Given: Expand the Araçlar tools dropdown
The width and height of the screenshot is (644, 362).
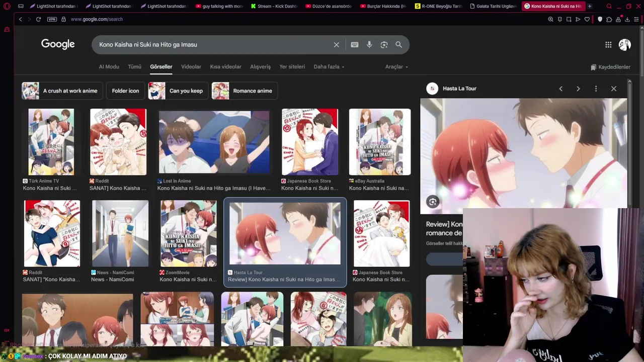Looking at the screenshot, I should click(x=396, y=66).
